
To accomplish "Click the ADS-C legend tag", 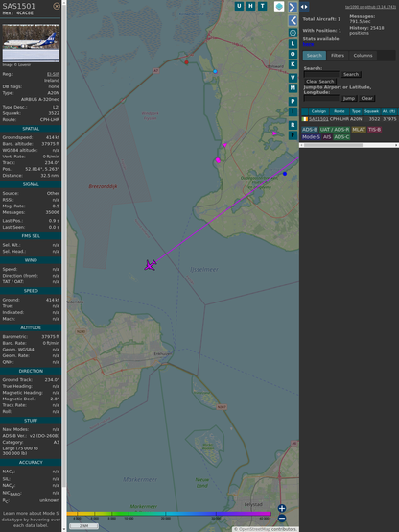I will [x=341, y=137].
